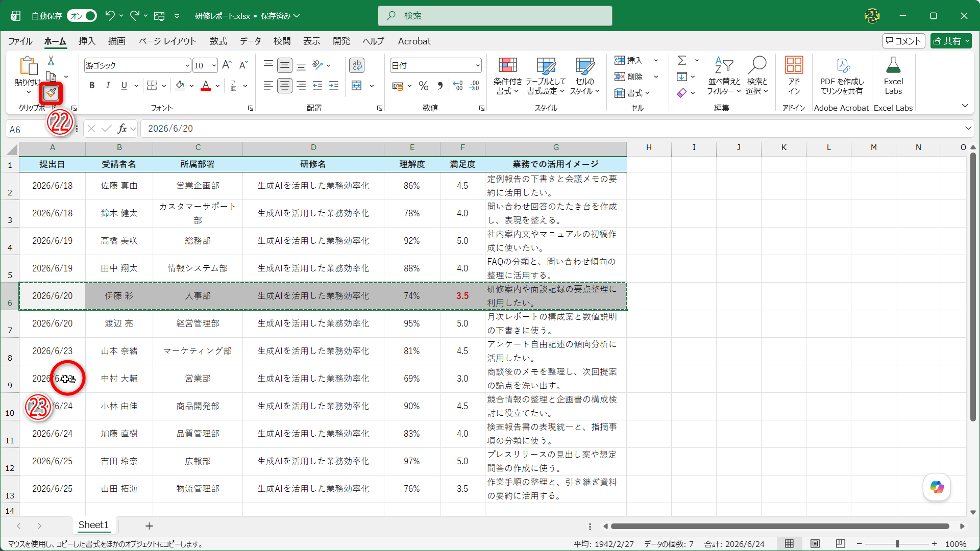Toggle Underline formatting
The width and height of the screenshot is (980, 551).
tap(124, 86)
